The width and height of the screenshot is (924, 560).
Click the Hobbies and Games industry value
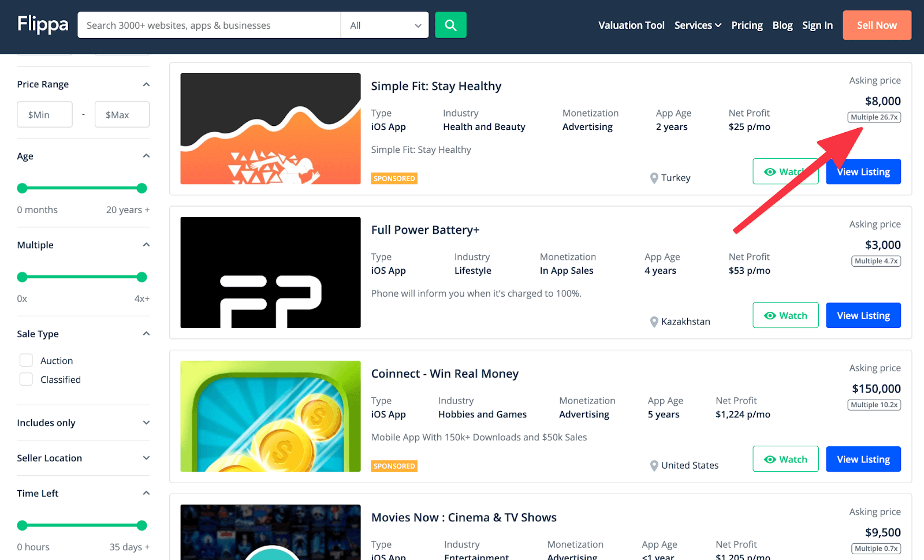[x=482, y=415]
